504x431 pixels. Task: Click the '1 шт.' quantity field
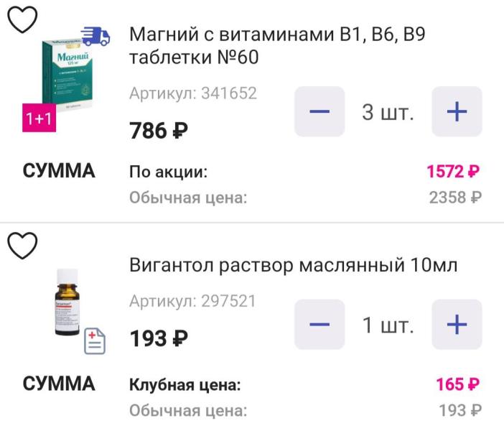coord(388,325)
